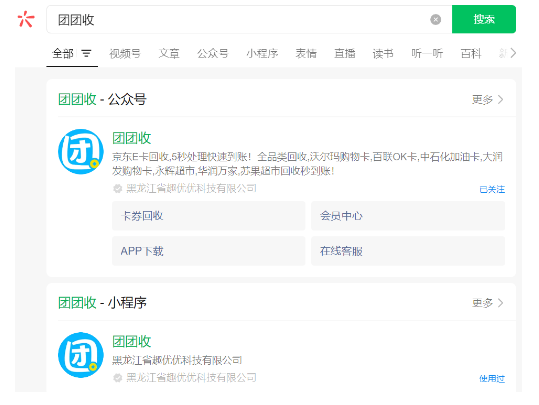Click the red WeChat Search logo icon
This screenshot has width=539, height=405.
(26, 19)
